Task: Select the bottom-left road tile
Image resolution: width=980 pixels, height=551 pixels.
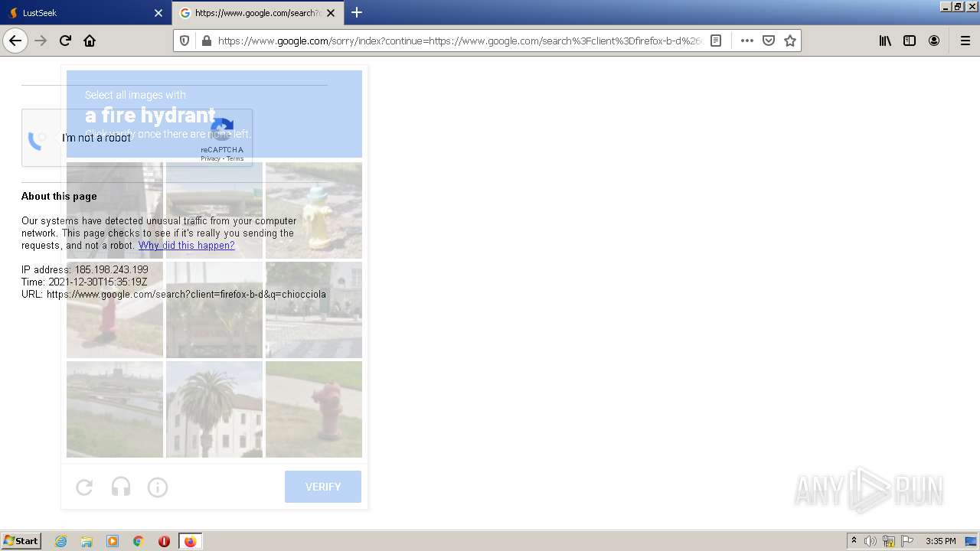Action: pyautogui.click(x=115, y=409)
